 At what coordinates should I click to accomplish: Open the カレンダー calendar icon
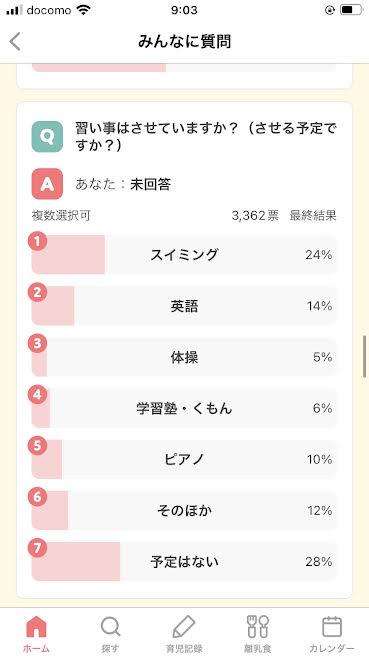332,627
